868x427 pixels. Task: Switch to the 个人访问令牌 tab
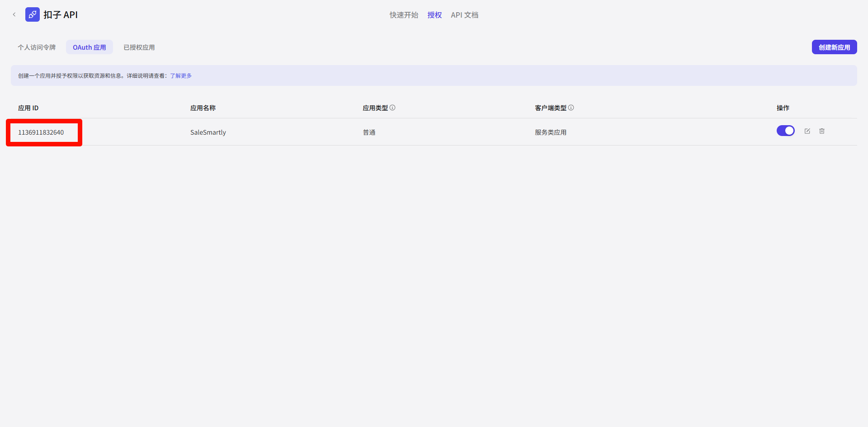pos(37,47)
